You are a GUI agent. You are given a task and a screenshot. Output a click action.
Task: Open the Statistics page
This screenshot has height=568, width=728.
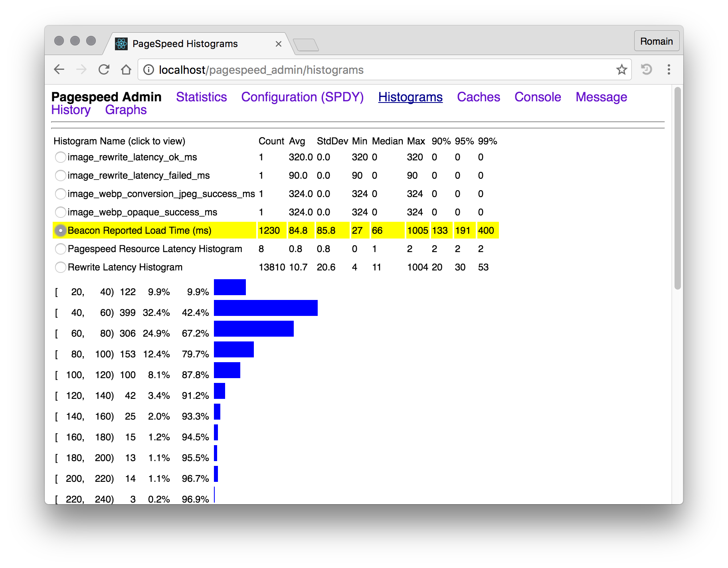(202, 97)
